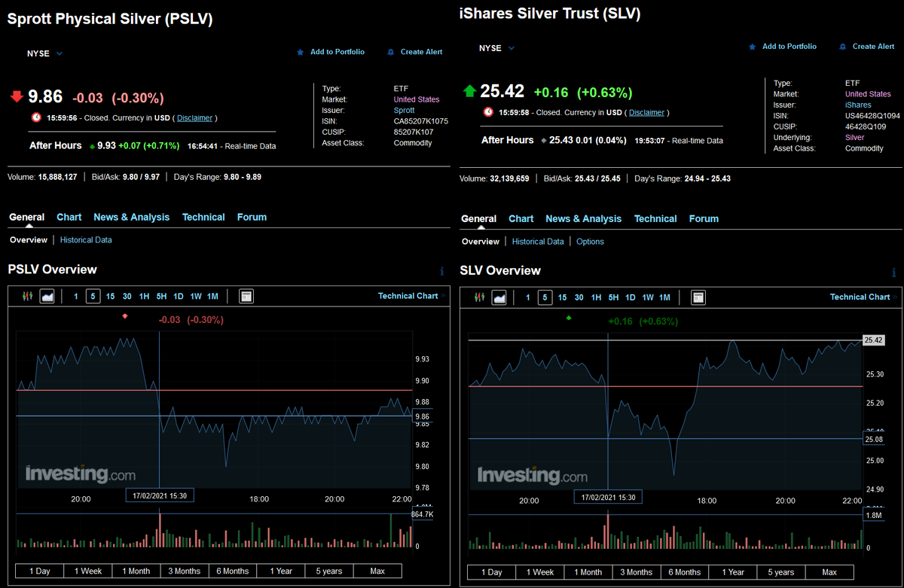Set PSLV chart interval to 15 minutes
The image size is (904, 588).
(x=111, y=297)
